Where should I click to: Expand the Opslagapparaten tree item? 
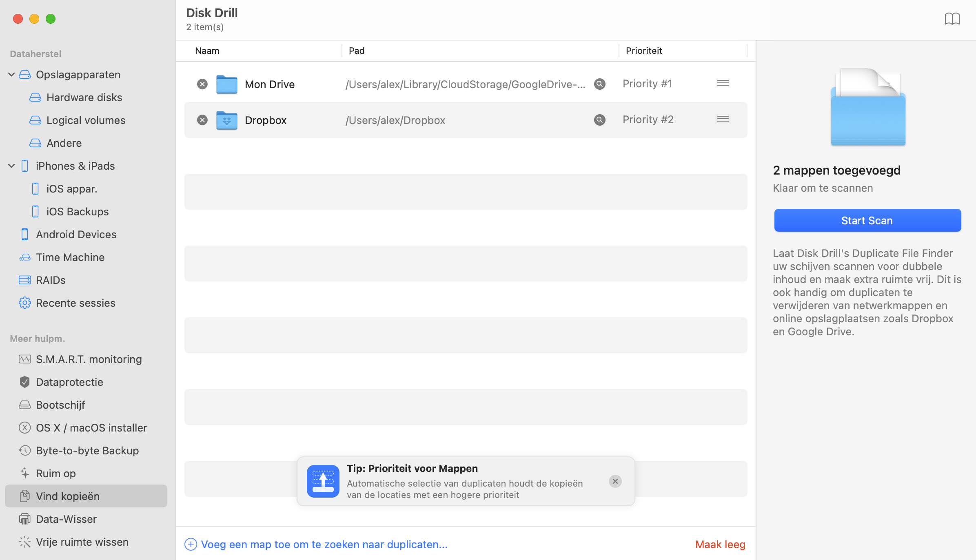pyautogui.click(x=12, y=74)
